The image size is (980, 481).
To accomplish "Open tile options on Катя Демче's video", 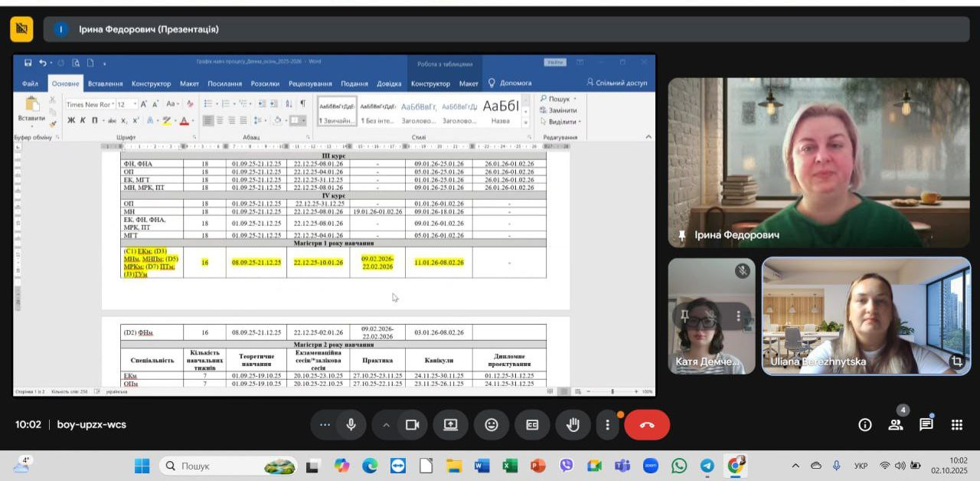I will 739,315.
